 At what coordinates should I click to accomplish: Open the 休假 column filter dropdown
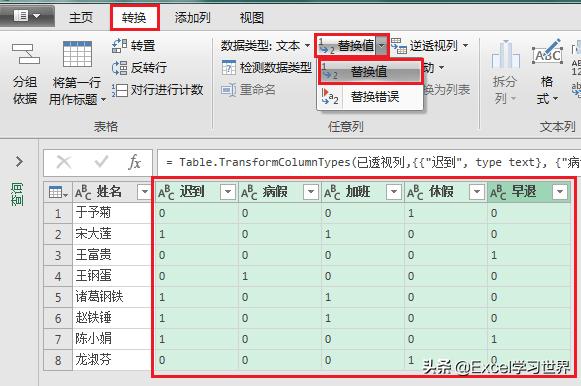pos(477,192)
